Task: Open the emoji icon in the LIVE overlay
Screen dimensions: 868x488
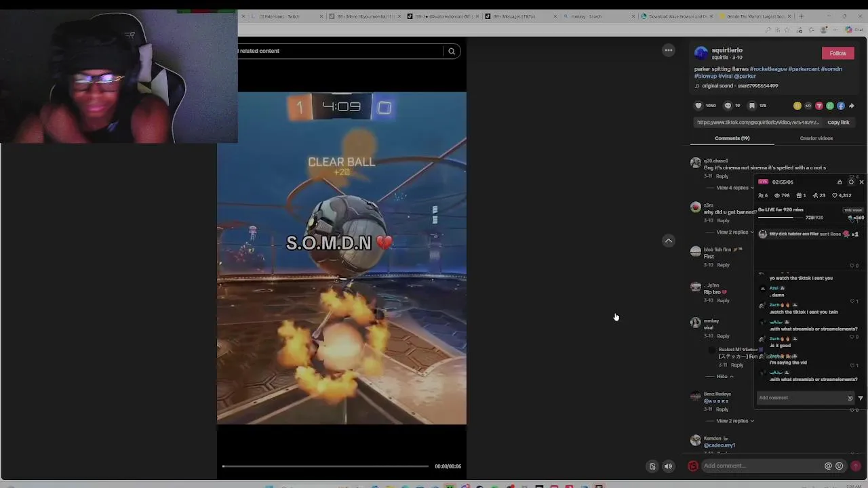Action: 850,398
